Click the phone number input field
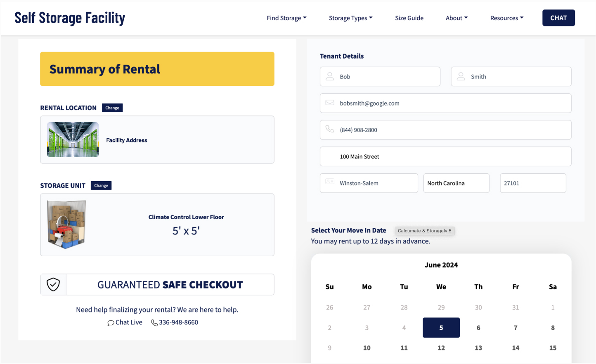 tap(446, 130)
